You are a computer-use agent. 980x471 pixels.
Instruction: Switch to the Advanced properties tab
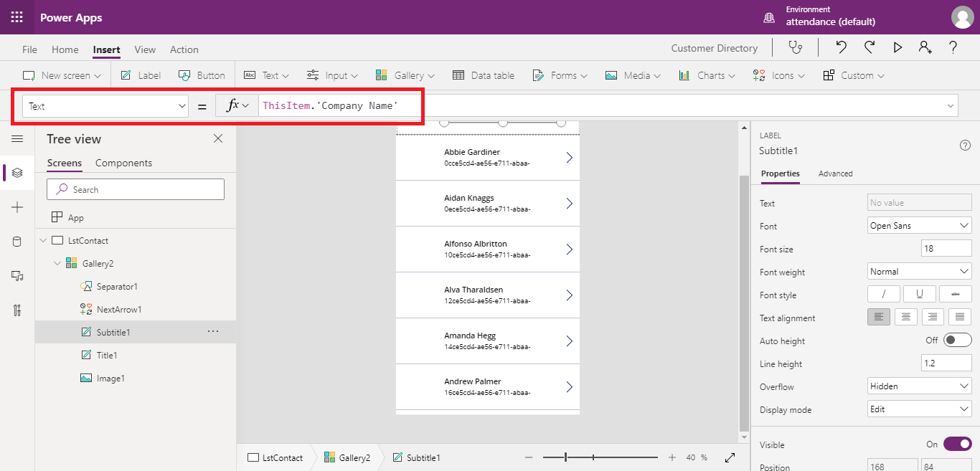point(836,173)
